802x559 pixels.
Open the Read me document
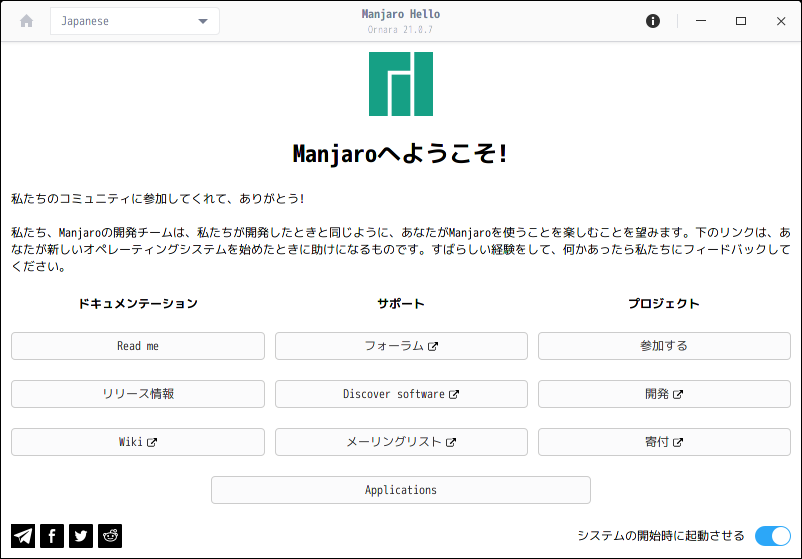tap(138, 346)
